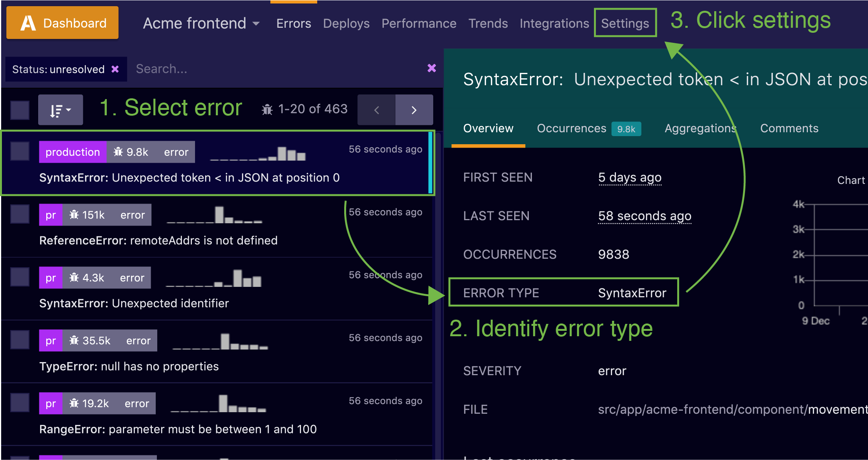Click the pr tag on TypeError row

[x=51, y=340]
